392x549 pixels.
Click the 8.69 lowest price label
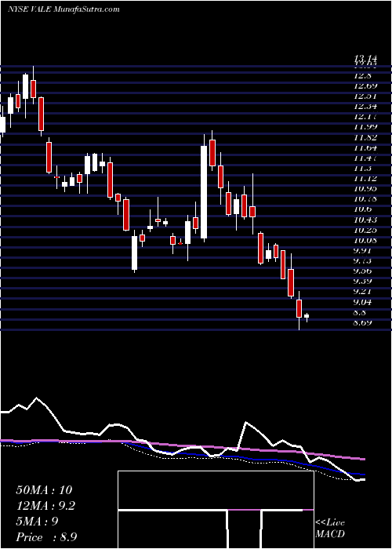pos(361,322)
